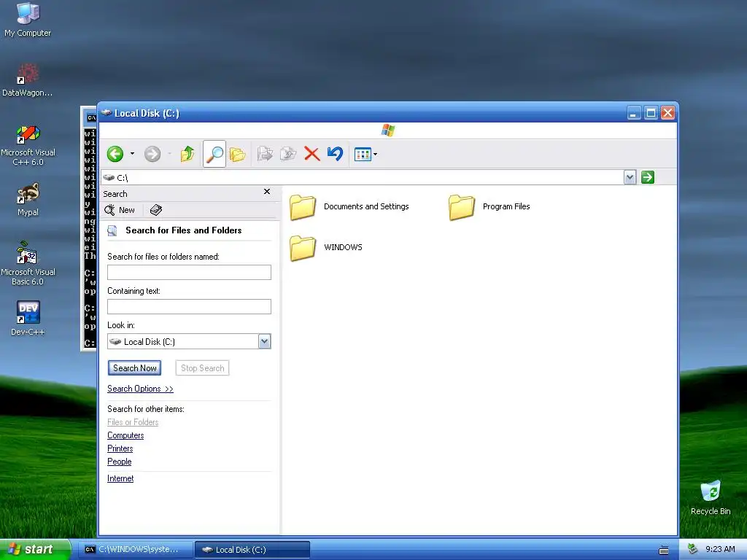747x560 pixels.
Task: Click the Move To toolbar icon
Action: pyautogui.click(x=265, y=154)
